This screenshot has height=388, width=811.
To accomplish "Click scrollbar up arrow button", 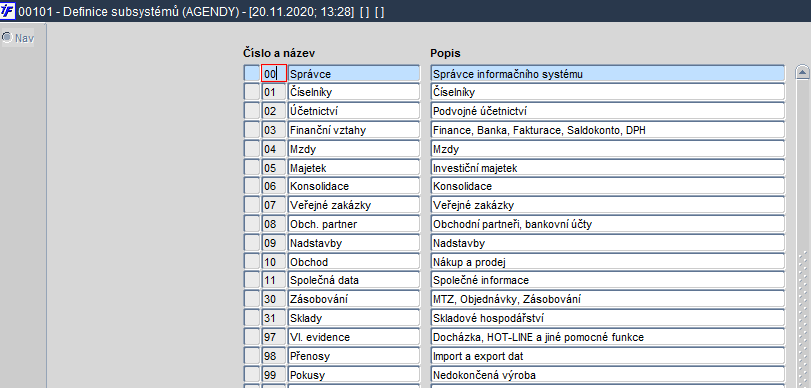I will click(x=802, y=72).
